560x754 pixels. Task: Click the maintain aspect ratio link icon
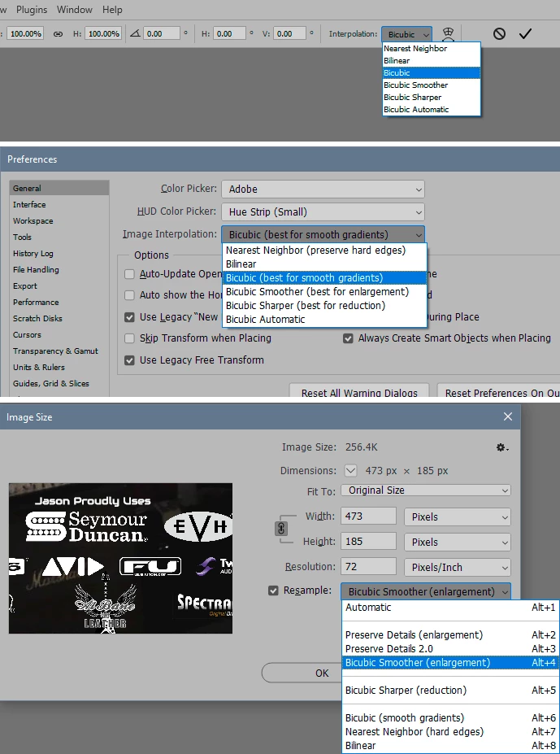(58, 34)
